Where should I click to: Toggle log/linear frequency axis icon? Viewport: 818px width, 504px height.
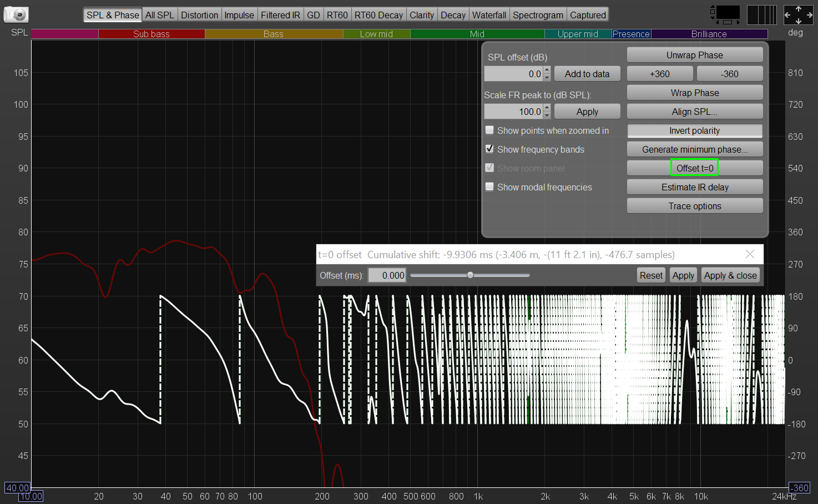[x=761, y=15]
